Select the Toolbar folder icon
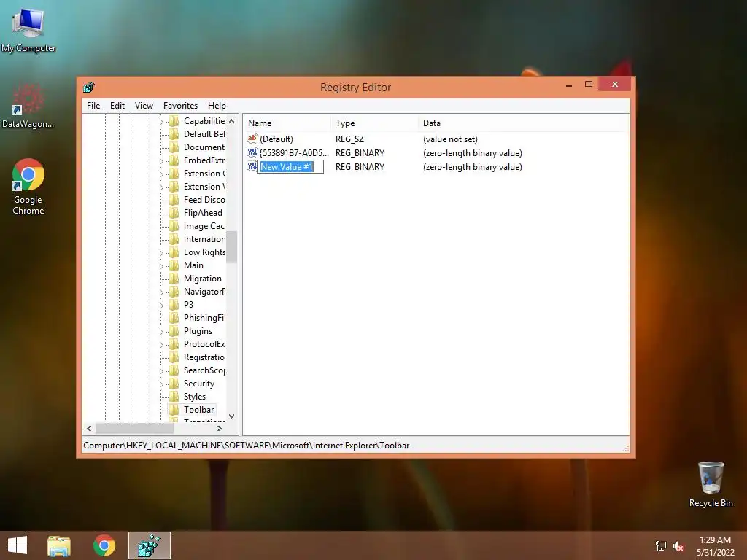Screen dimensions: 747x560 pyautogui.click(x=174, y=410)
